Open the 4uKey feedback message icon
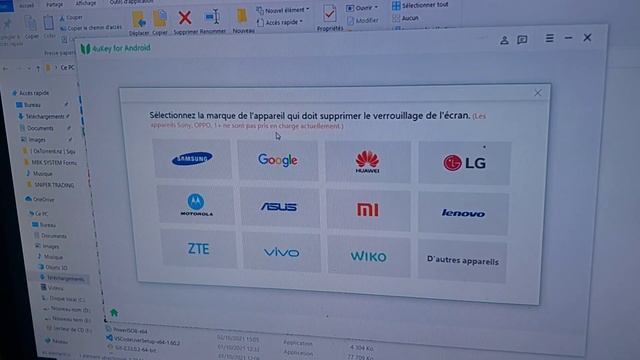The width and height of the screenshot is (640, 360). coord(522,40)
